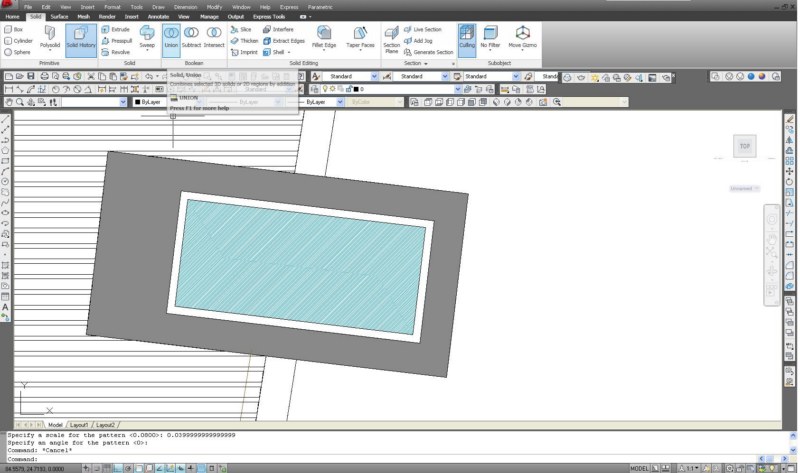Click the coordinates readout in status bar
The image size is (800, 473).
[35, 469]
